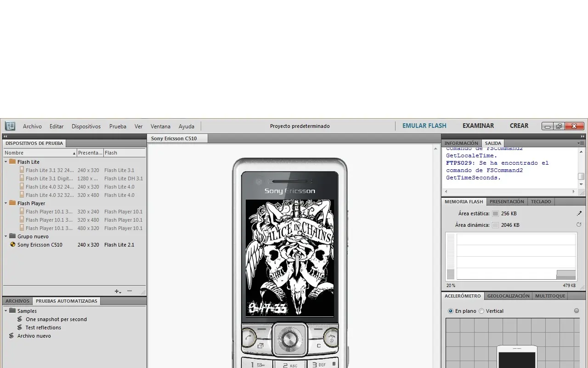Click the output panel vertical scrollbar thumb

(x=581, y=177)
